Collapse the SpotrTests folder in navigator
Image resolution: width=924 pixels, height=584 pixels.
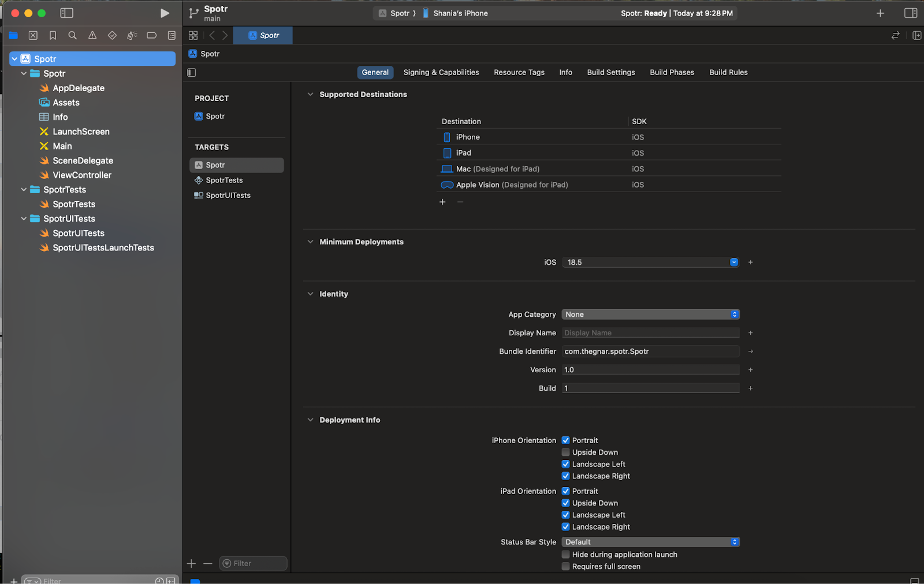click(24, 189)
